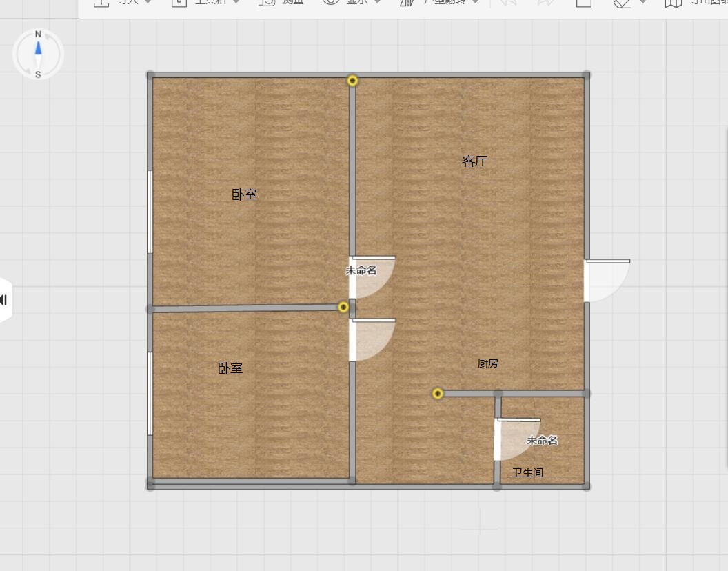Image resolution: width=728 pixels, height=571 pixels.
Task: Click the 客厅 living room label
Action: [x=474, y=161]
